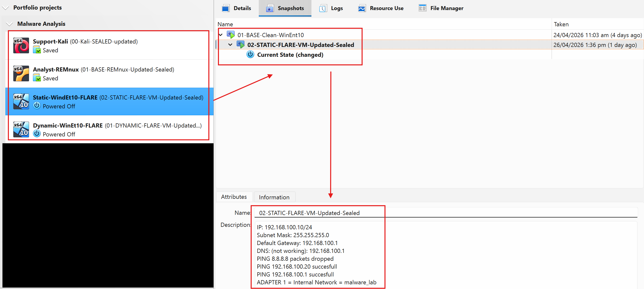Click the Taken column header
The width and height of the screenshot is (644, 289).
point(598,24)
